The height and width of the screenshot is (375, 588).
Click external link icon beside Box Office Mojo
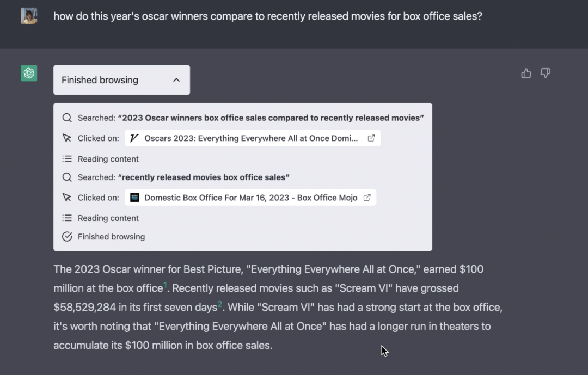(x=367, y=198)
